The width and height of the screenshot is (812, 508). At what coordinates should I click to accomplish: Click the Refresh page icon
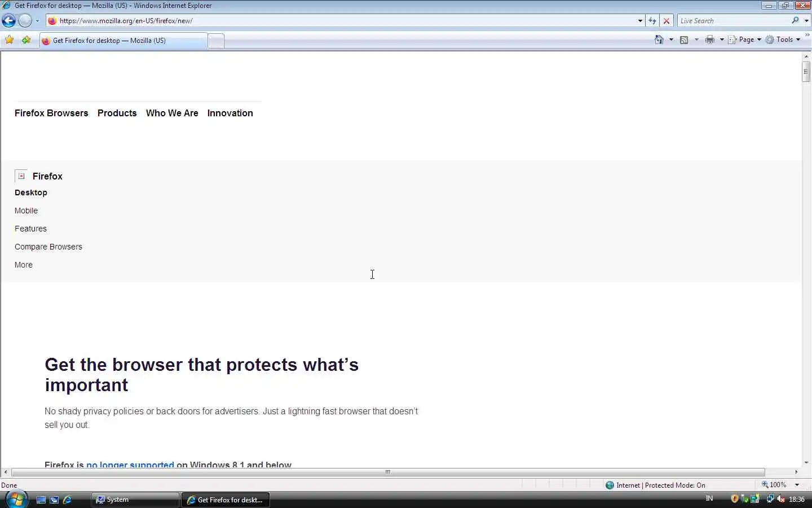coord(652,21)
